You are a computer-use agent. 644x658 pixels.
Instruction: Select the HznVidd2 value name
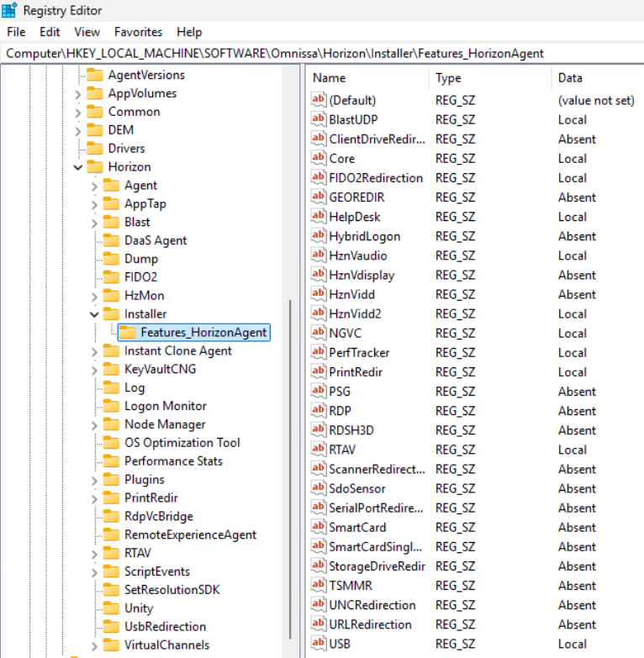point(355,314)
